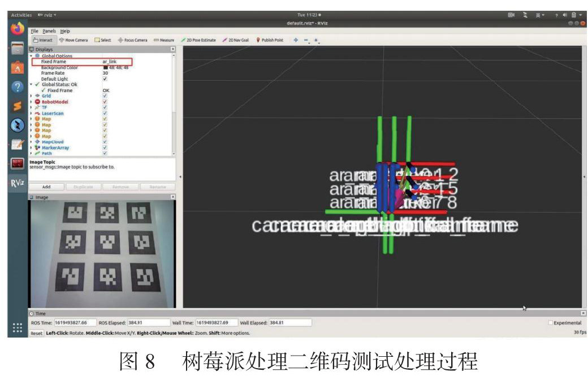
Task: Click the Publish Point tool
Action: click(x=270, y=40)
